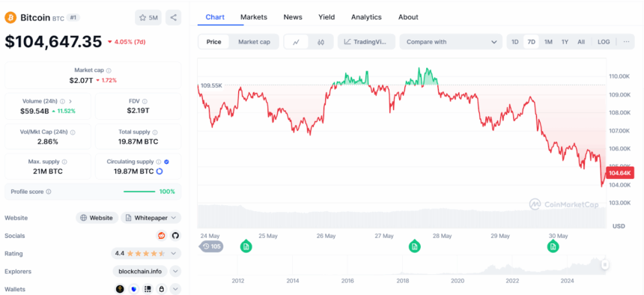
Task: Click the verified checkmark badge
Action: point(166,162)
